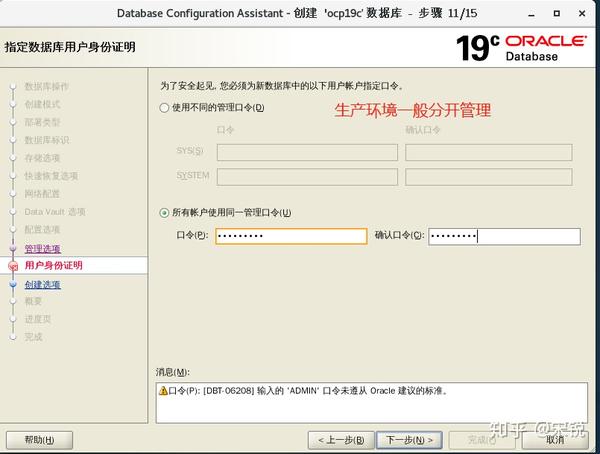Click the SYSTEM password field

[307, 177]
